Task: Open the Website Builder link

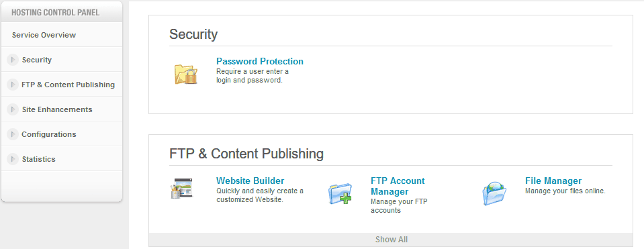Action: tap(250, 181)
